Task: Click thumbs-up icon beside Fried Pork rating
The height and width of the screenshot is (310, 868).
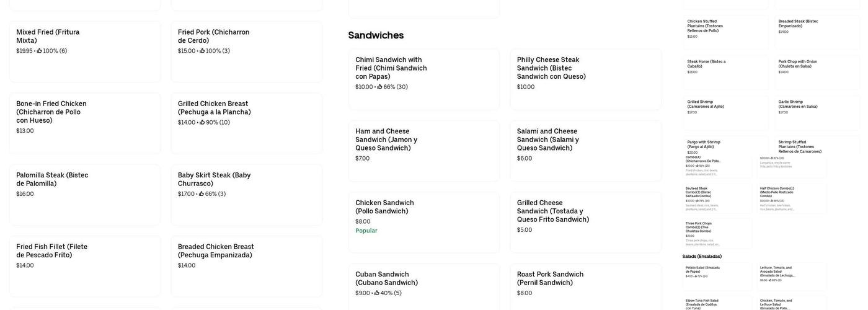Action: click(202, 51)
